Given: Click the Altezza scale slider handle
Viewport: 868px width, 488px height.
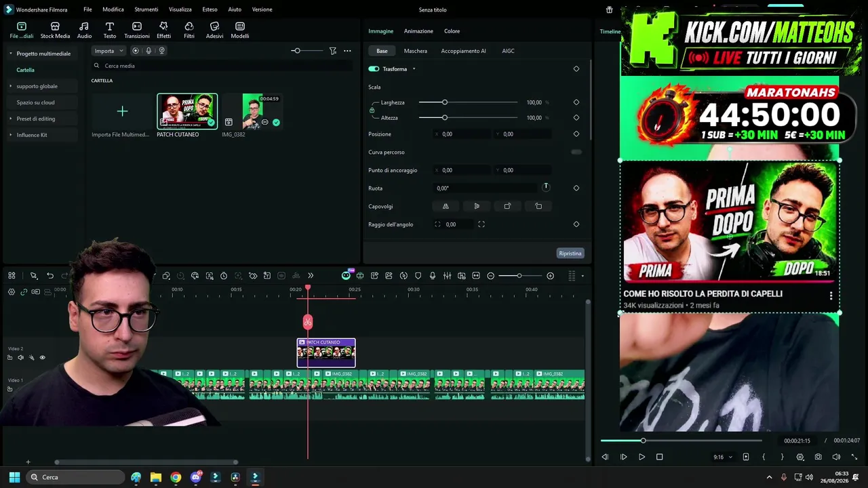Looking at the screenshot, I should pos(445,118).
